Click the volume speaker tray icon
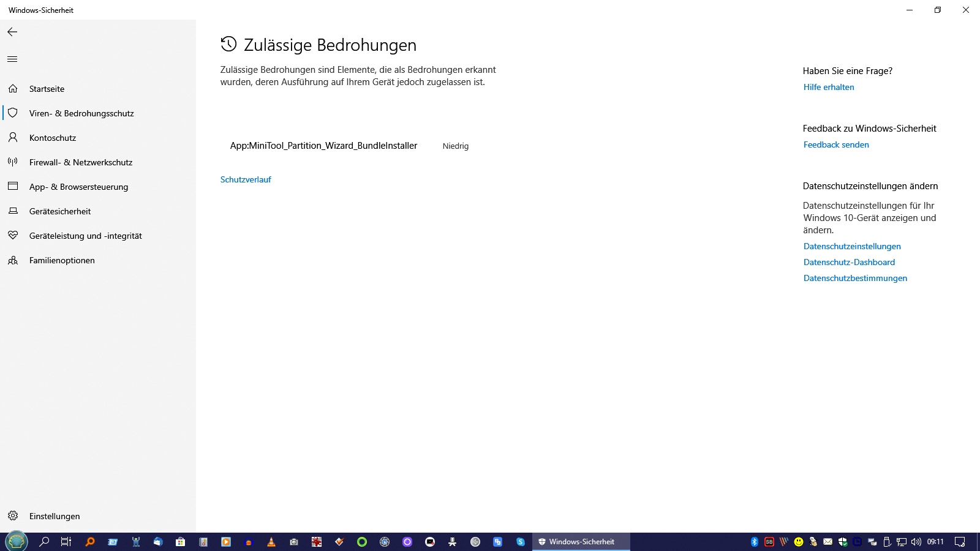The width and height of the screenshot is (980, 551). coord(916,542)
